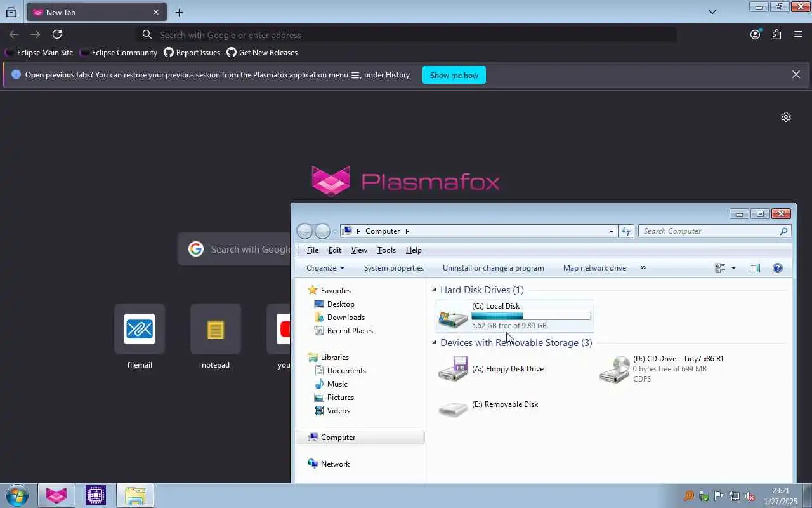Open the Get New Releases bookmark
Screen dimensions: 812x508
262,53
